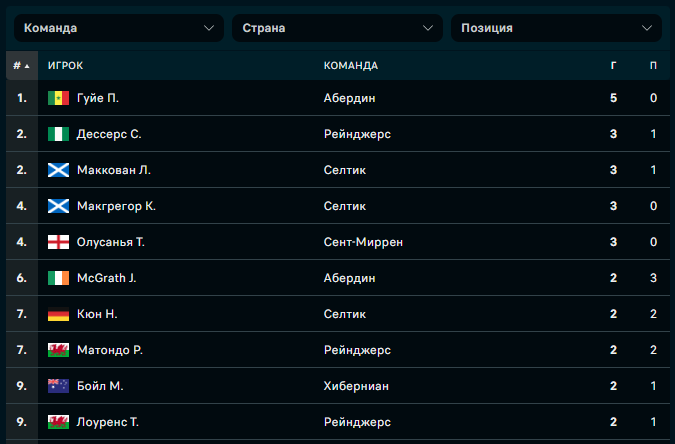Open the Команда filter dropdown

click(x=119, y=28)
